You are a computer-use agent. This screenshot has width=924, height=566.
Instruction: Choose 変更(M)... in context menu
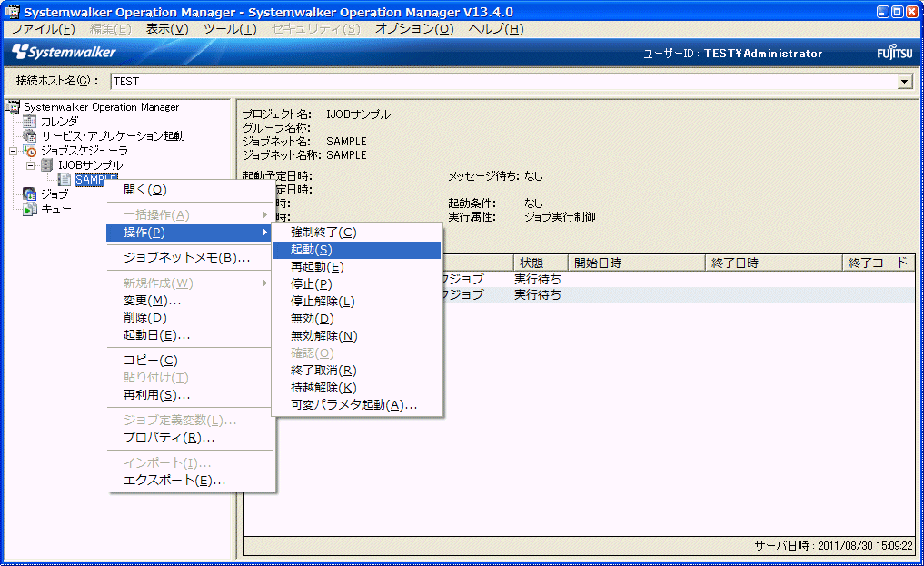tap(189, 301)
